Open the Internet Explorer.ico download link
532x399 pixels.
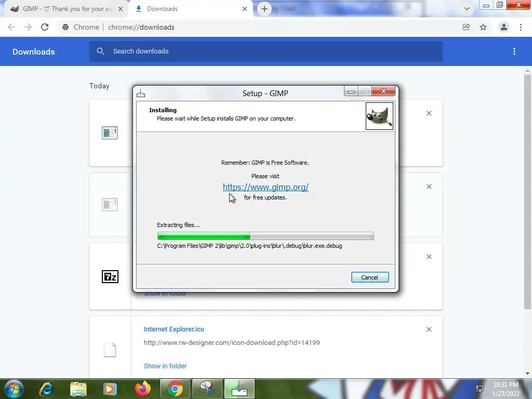[174, 329]
